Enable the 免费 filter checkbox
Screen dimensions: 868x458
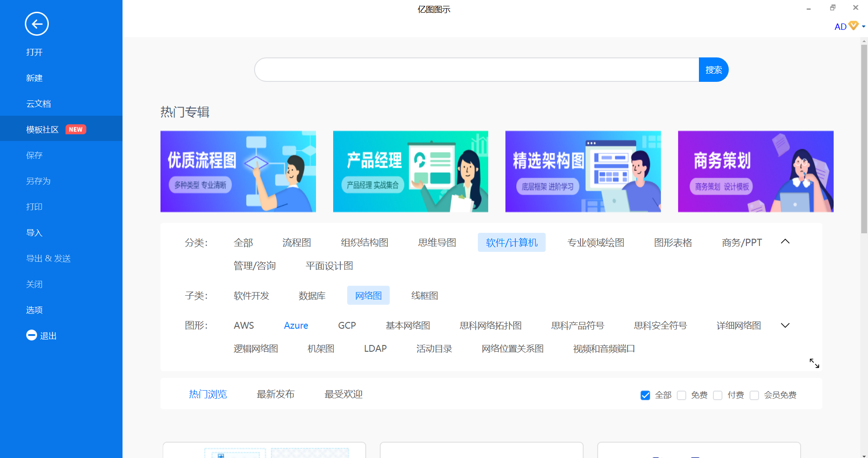tap(681, 395)
